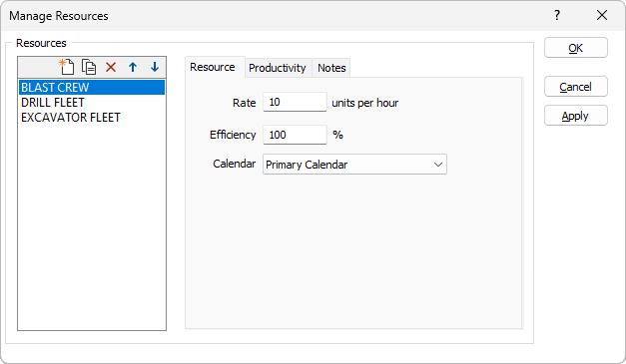Open the Calendar dropdown

click(x=354, y=165)
